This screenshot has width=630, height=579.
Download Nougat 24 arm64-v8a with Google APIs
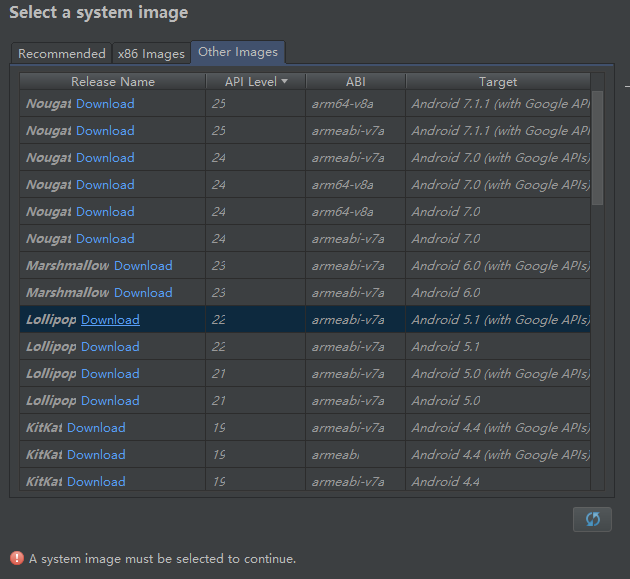105,184
